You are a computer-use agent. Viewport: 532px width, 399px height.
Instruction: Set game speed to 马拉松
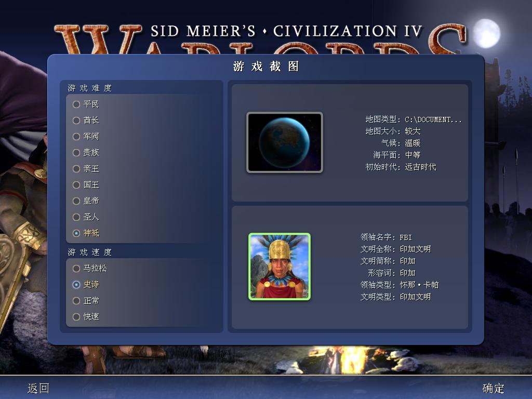(x=89, y=269)
